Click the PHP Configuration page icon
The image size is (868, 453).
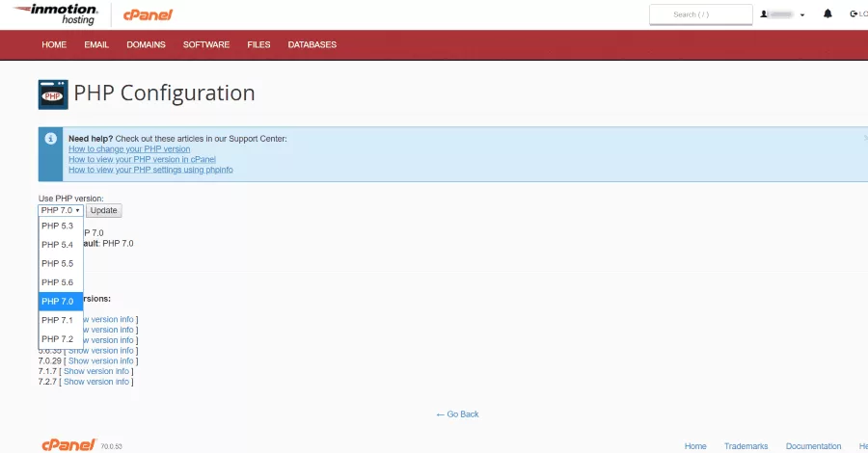[x=53, y=94]
